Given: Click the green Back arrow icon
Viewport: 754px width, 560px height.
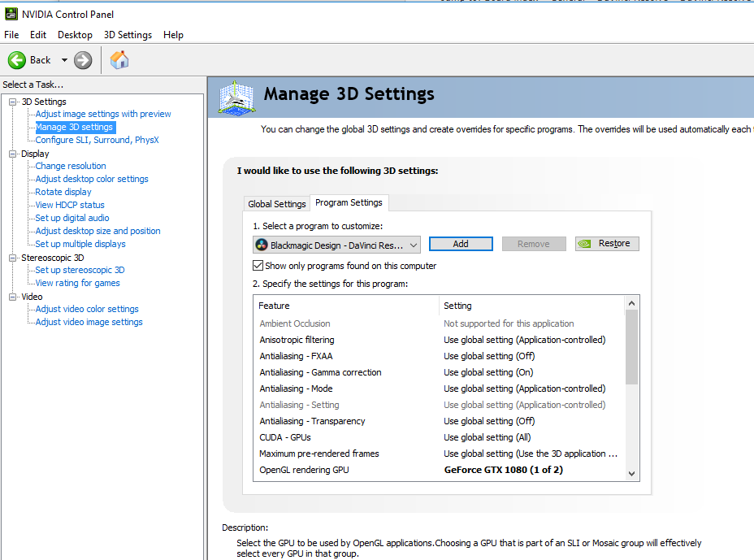Looking at the screenshot, I should click(x=17, y=60).
